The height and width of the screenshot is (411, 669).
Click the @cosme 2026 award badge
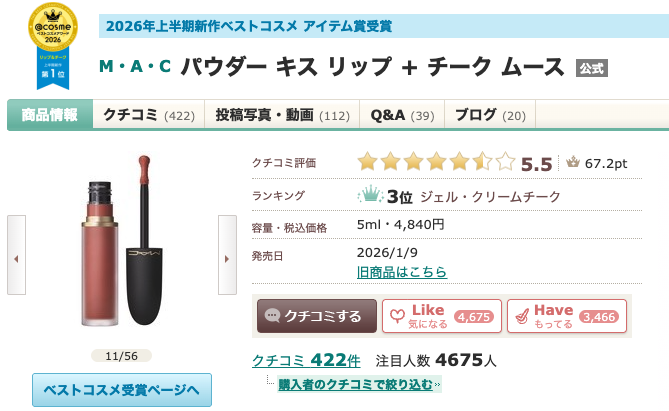click(x=53, y=46)
